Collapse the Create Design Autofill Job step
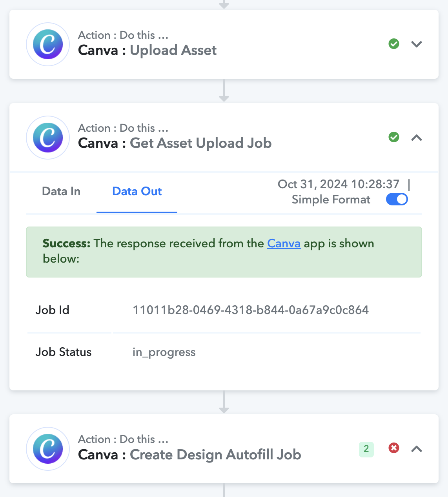This screenshot has width=448, height=497. (x=417, y=449)
